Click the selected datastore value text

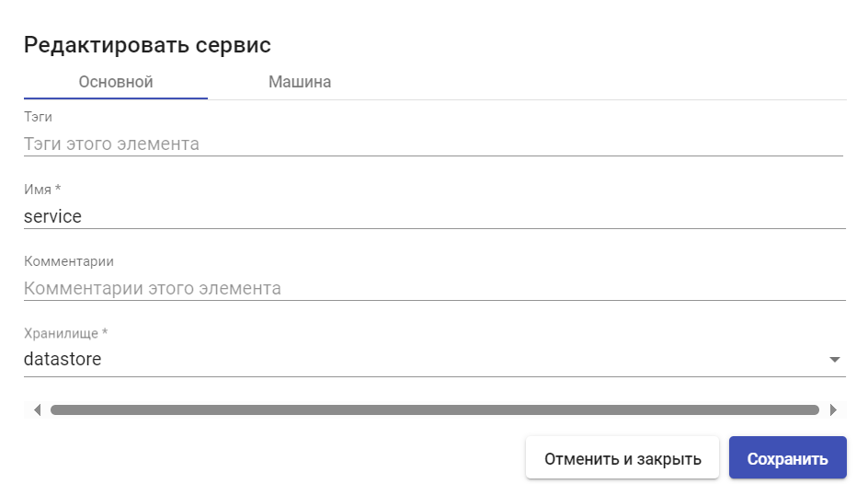pos(63,359)
